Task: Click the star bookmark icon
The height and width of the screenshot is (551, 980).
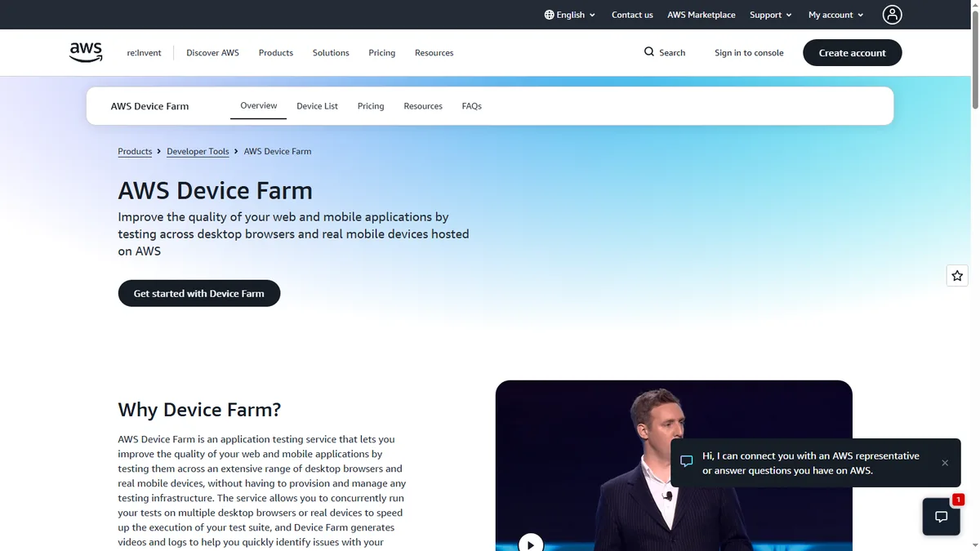Action: point(957,276)
